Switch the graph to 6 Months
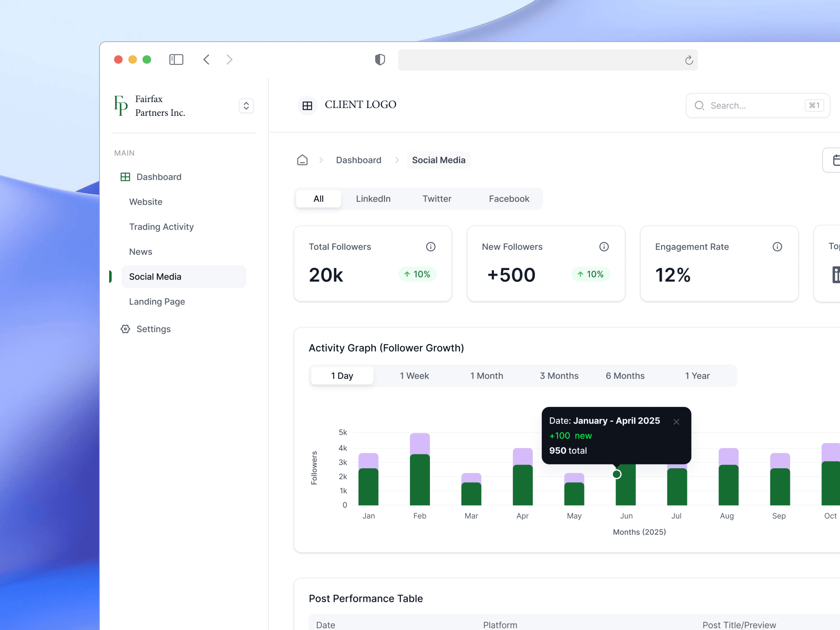This screenshot has height=630, width=840. tap(625, 376)
